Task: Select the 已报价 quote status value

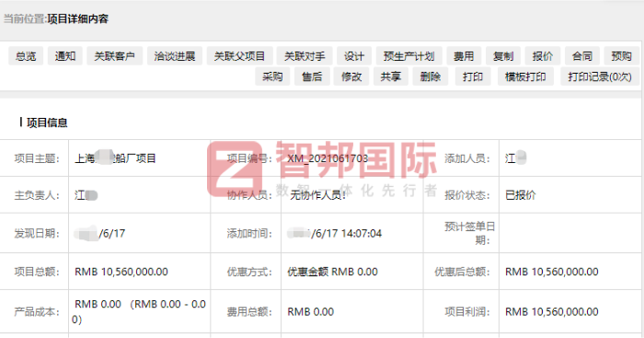Action: (521, 195)
